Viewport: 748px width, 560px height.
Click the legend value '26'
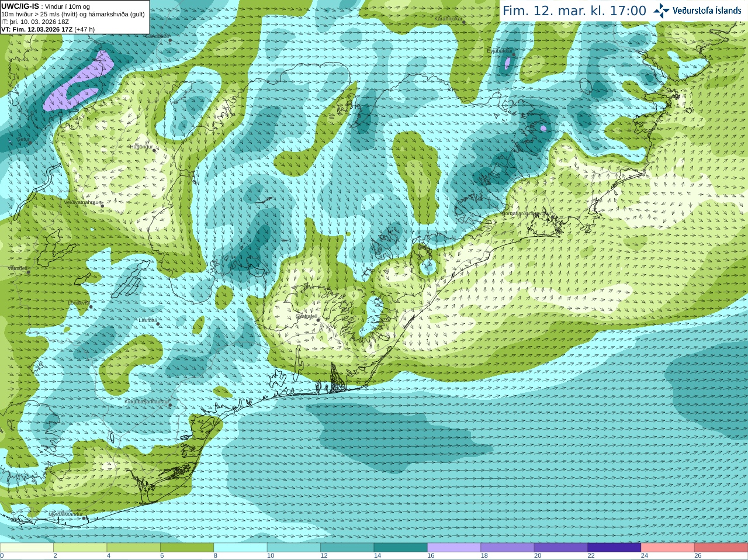(698, 556)
